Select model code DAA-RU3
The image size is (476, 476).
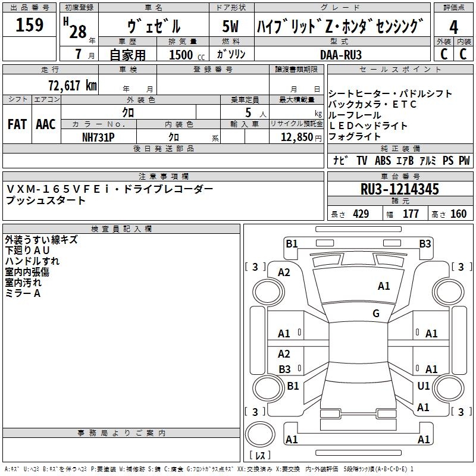pos(341,55)
